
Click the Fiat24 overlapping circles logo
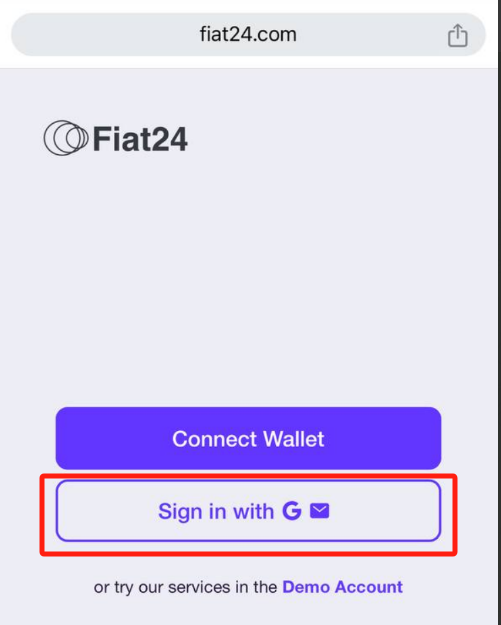(x=66, y=138)
